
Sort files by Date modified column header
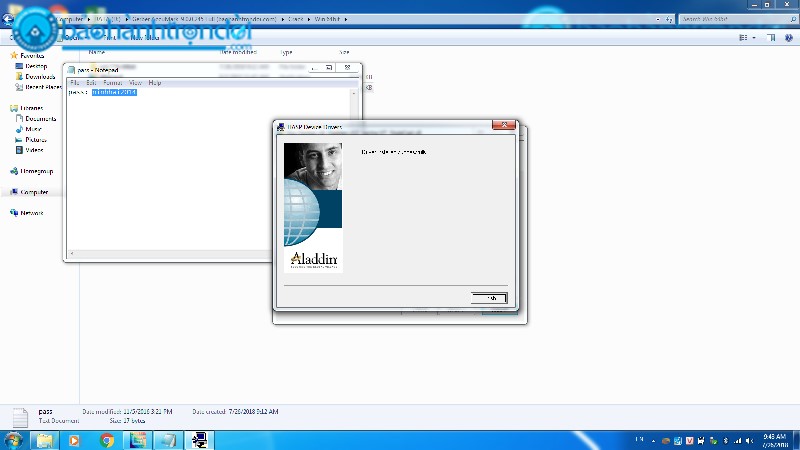238,52
